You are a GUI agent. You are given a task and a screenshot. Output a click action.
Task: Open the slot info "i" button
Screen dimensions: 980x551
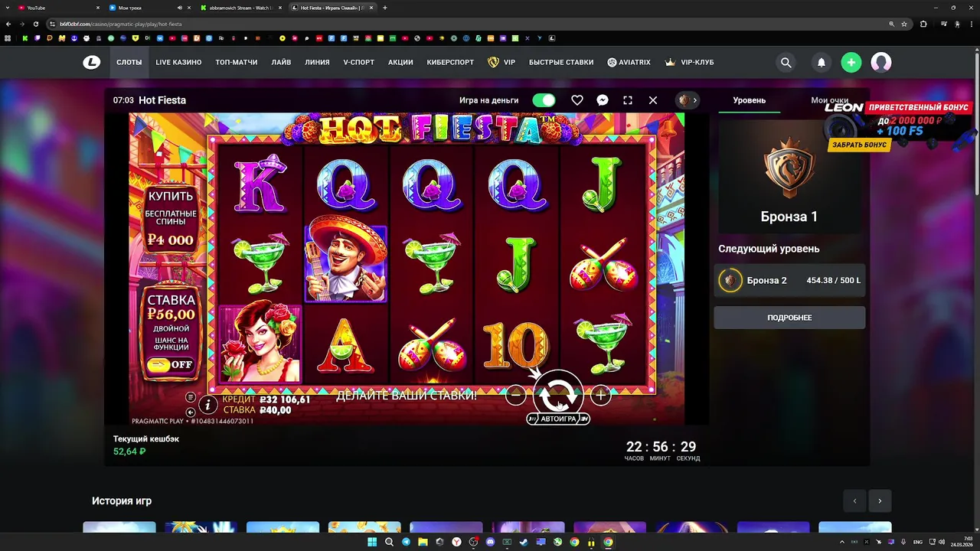207,405
